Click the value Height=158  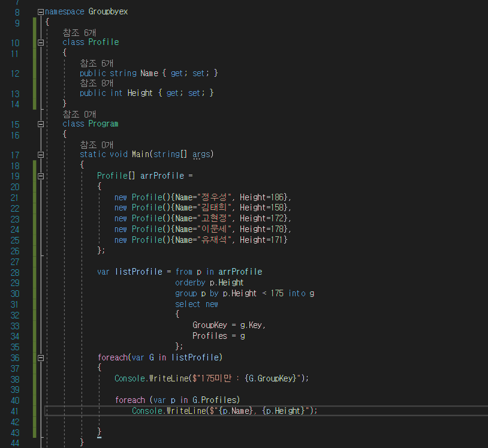[x=261, y=208]
